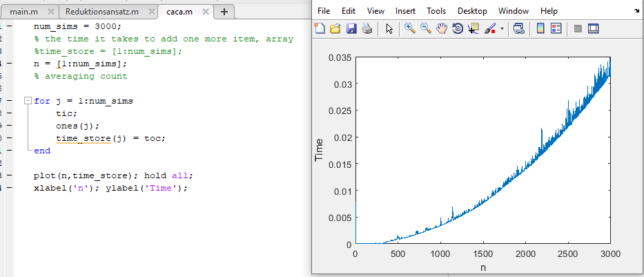The height and width of the screenshot is (277, 644).
Task: Activate the Pan hand tool
Action: 442,29
